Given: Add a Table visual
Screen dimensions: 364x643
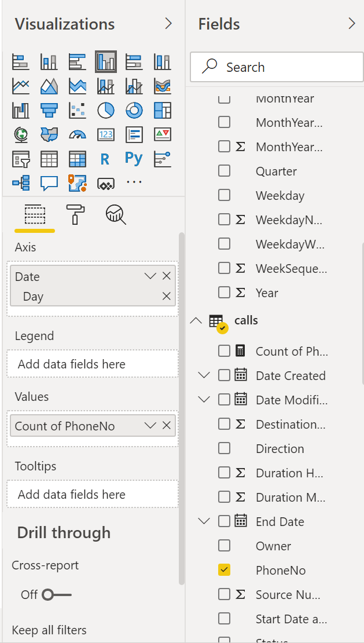Looking at the screenshot, I should point(49,158).
